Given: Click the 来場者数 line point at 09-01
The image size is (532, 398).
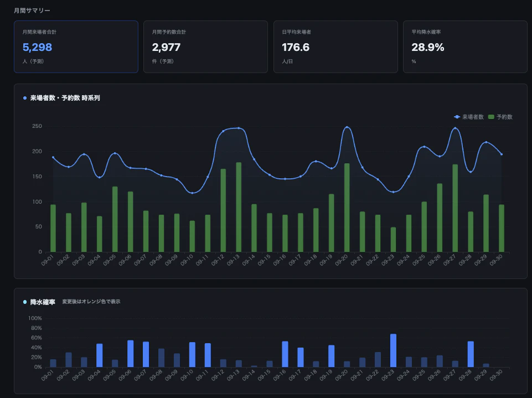Looking at the screenshot, I should point(53,157).
